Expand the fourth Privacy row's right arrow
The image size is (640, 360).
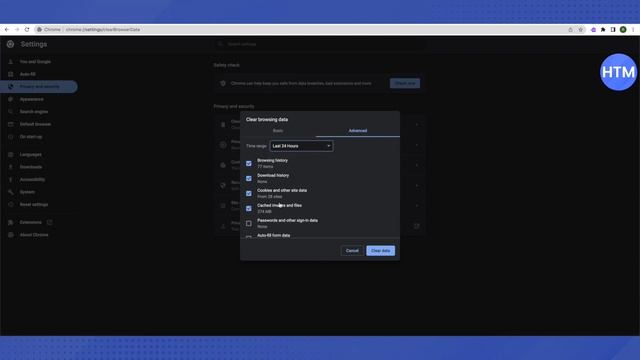417,186
